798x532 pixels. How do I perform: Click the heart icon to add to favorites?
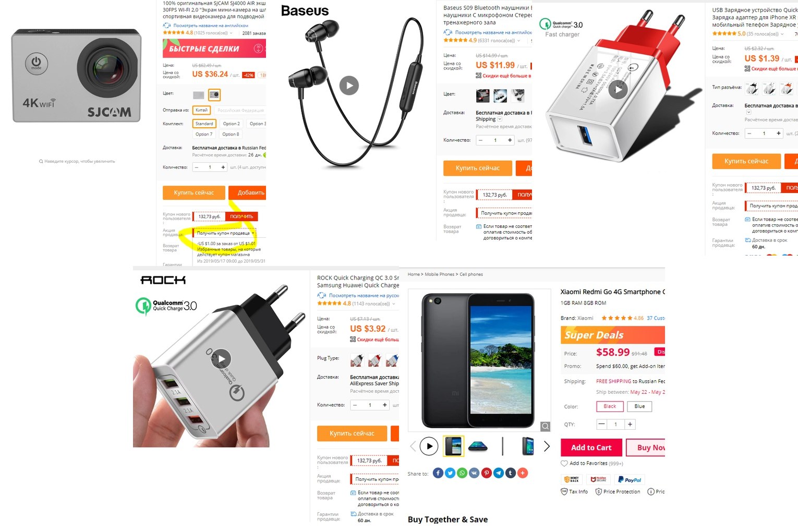[564, 463]
